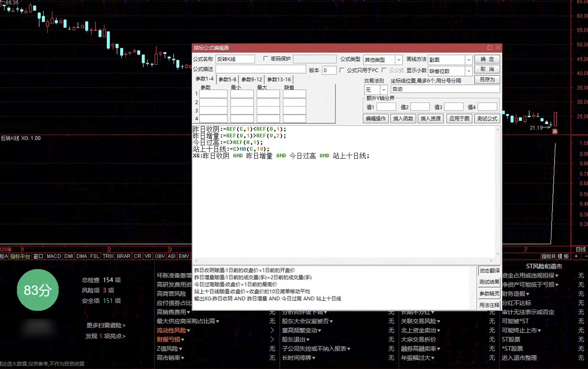Switch to 参数13-16 tab

279,79
